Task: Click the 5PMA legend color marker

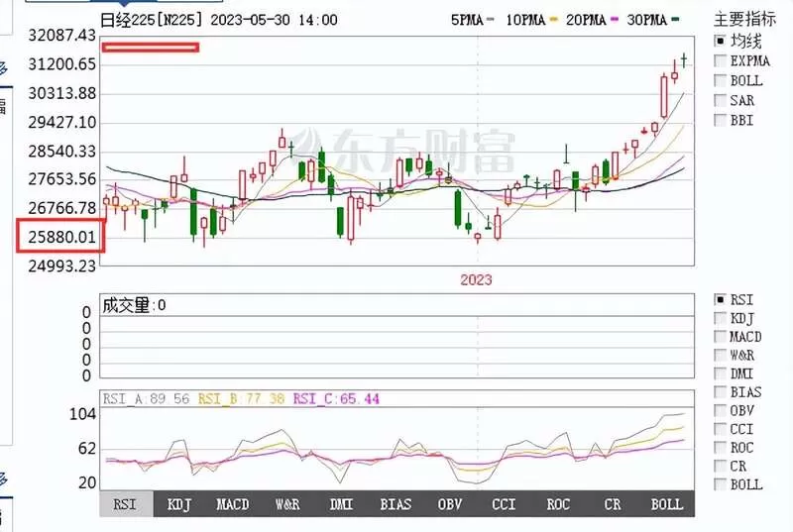Action: click(x=490, y=20)
